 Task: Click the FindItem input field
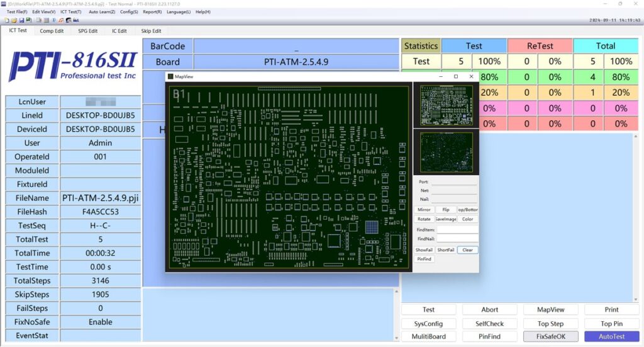(x=457, y=230)
